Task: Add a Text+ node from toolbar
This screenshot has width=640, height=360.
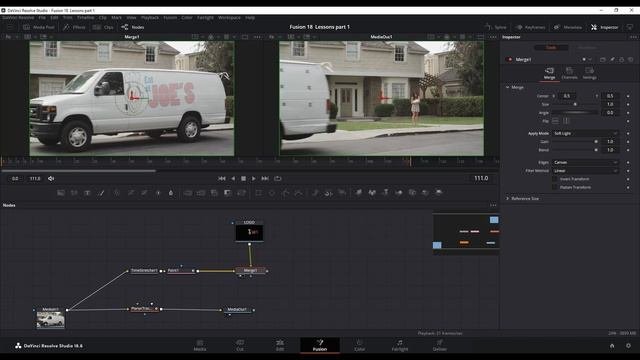Action: point(87,193)
